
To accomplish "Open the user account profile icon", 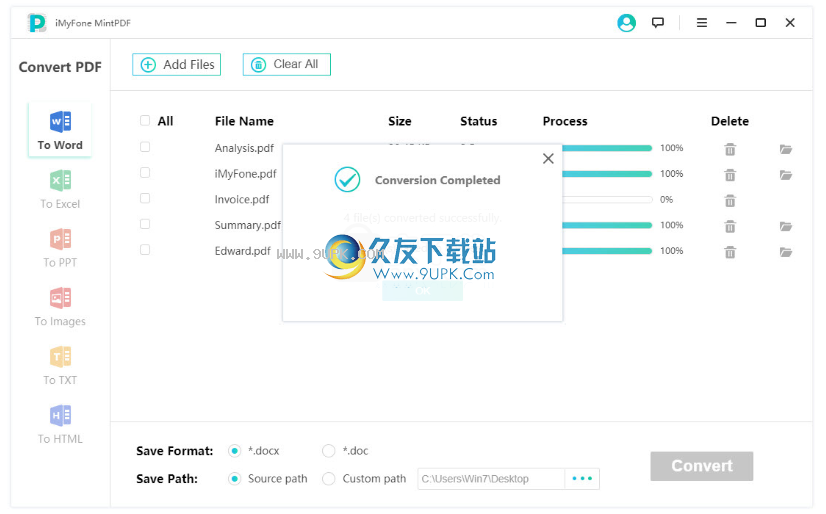I will 626,23.
